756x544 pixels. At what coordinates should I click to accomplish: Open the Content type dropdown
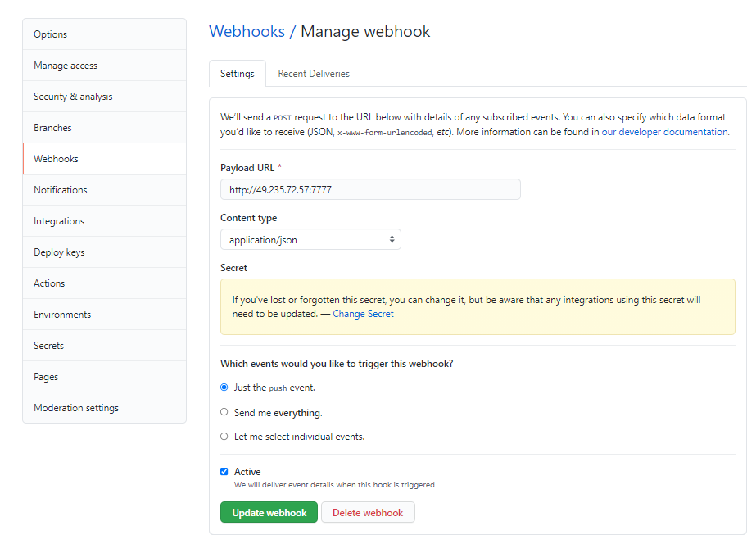[x=310, y=239]
